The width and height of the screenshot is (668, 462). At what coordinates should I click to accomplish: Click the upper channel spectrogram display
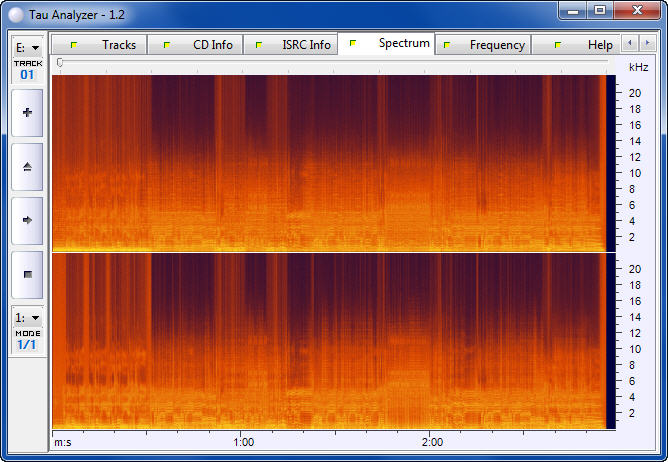pos(329,163)
